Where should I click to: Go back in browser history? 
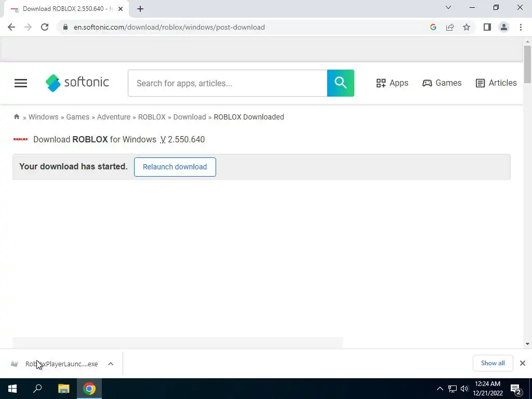[11, 27]
